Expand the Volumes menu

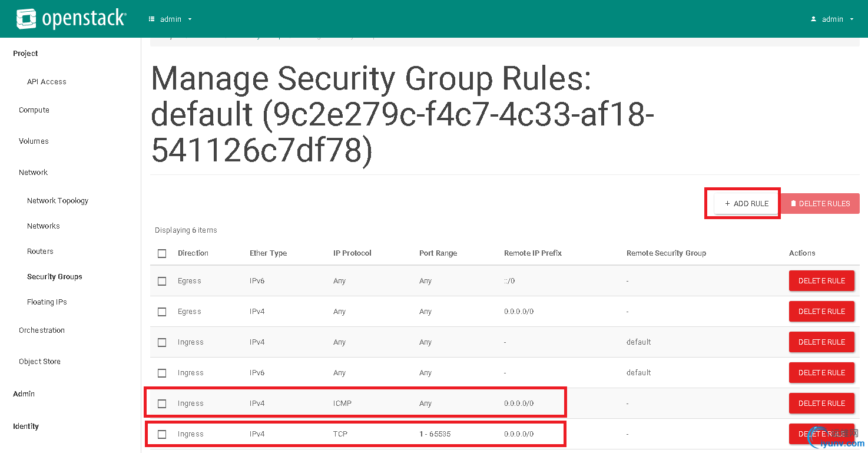click(x=34, y=141)
